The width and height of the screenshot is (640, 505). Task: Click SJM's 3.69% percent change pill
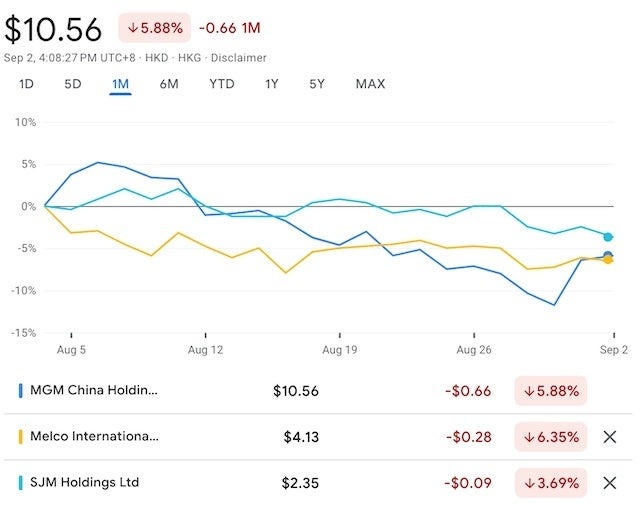click(551, 483)
